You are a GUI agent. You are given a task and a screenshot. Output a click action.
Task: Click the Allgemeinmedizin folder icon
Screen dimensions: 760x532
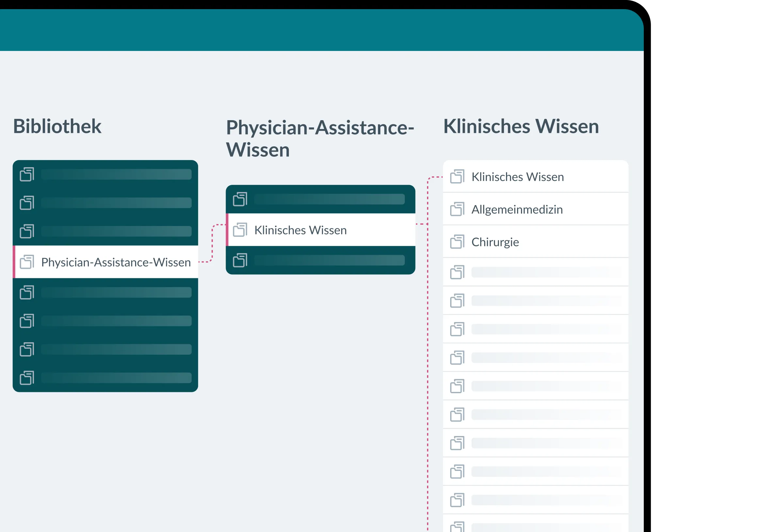(x=457, y=209)
